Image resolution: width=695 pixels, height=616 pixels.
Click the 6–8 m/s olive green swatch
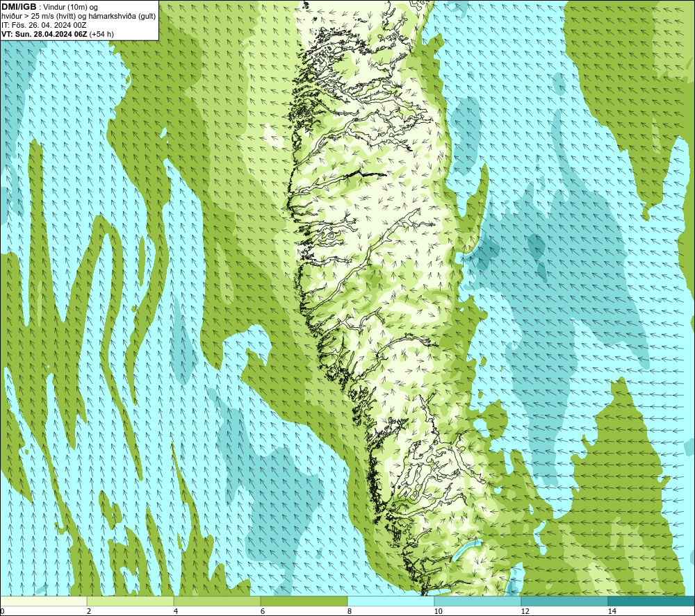click(304, 601)
